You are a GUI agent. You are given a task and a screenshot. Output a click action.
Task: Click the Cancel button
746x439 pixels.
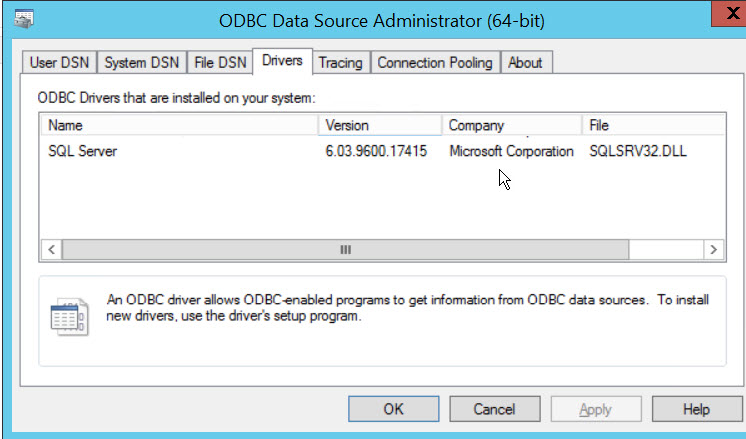[494, 409]
